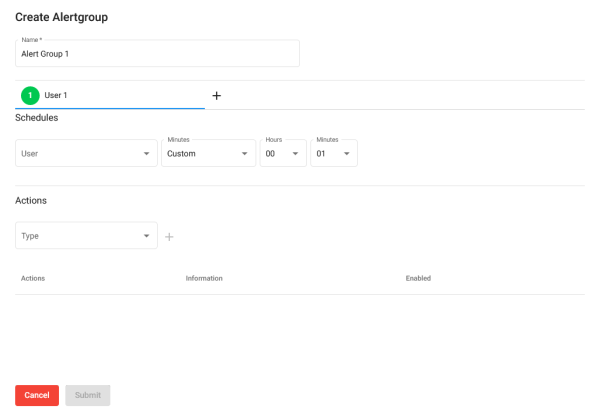Click the grey plus icon beside Type
Image resolution: width=600 pixels, height=416 pixels.
pos(169,237)
